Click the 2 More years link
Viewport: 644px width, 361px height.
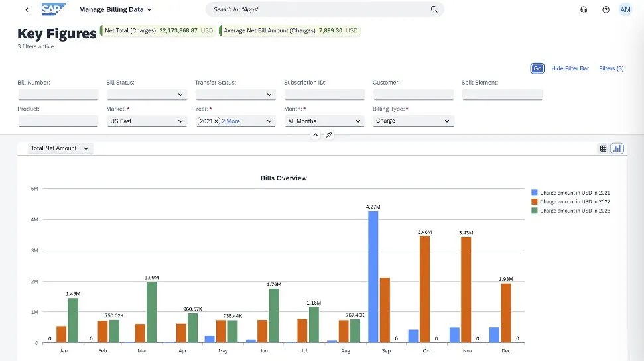click(x=231, y=121)
